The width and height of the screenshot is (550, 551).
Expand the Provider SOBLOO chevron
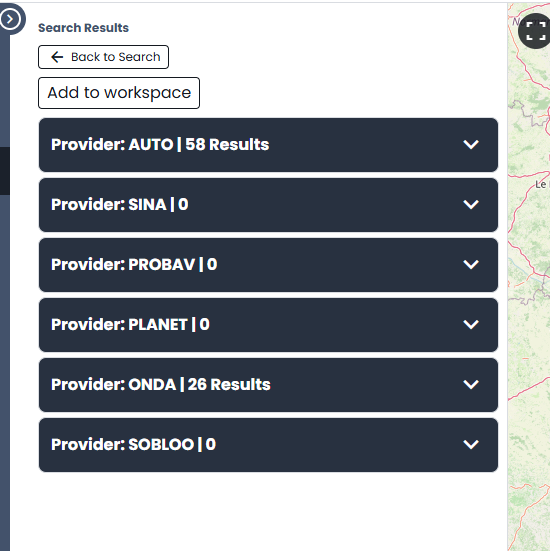tap(471, 445)
